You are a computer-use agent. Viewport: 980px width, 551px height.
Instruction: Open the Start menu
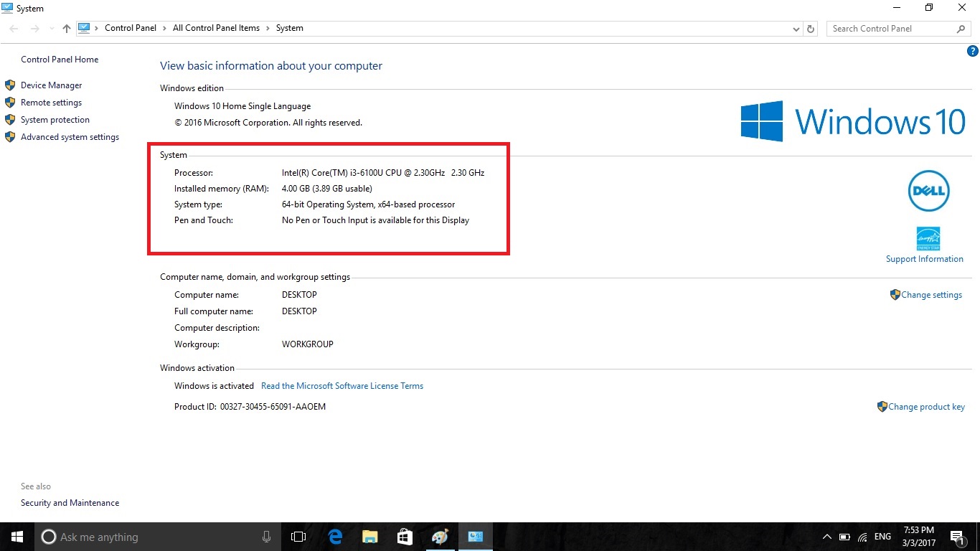[17, 536]
